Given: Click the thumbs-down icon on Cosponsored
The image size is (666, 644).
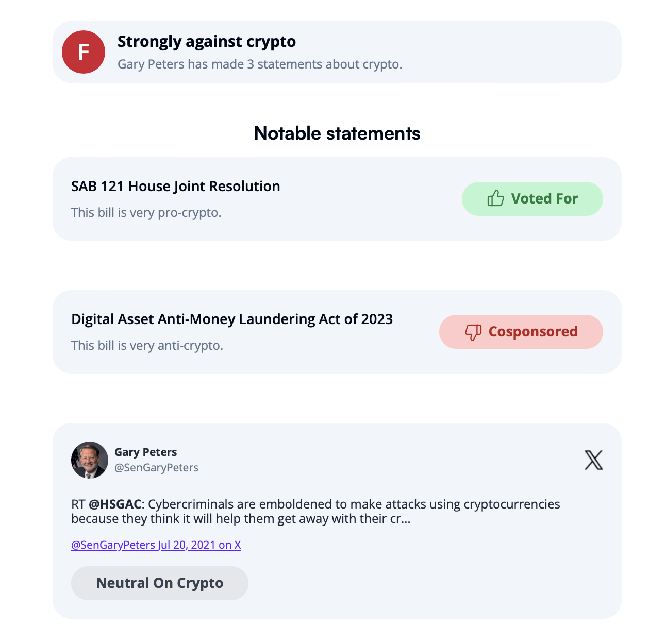Looking at the screenshot, I should (x=473, y=332).
